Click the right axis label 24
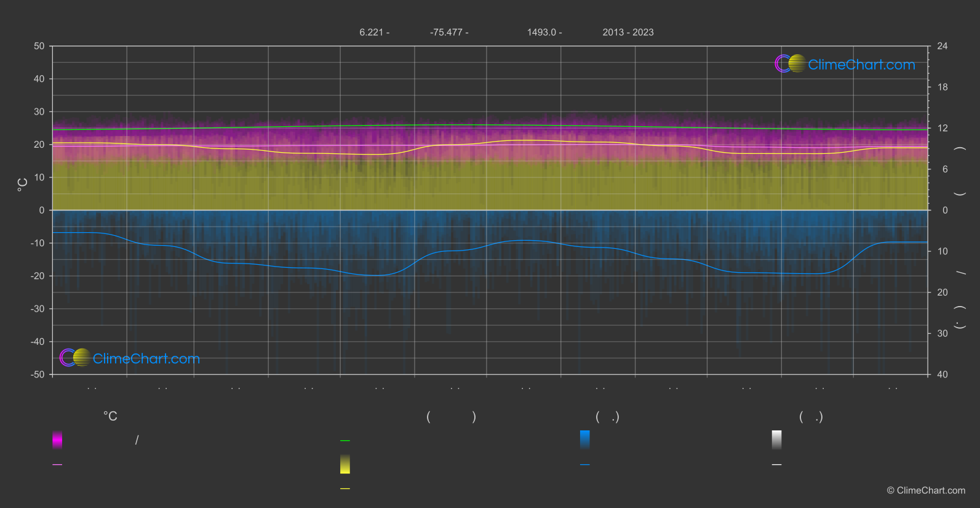 point(942,46)
